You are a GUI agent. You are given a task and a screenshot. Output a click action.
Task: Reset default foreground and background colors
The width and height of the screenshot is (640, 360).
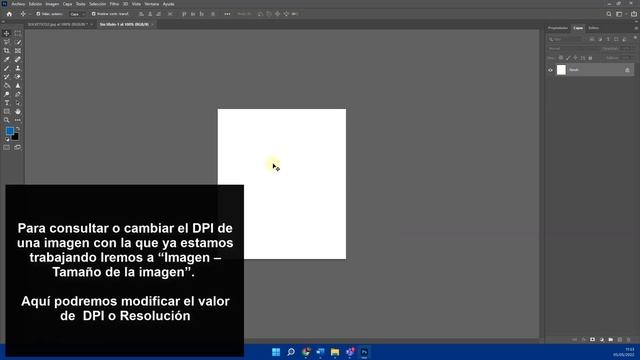click(7, 139)
